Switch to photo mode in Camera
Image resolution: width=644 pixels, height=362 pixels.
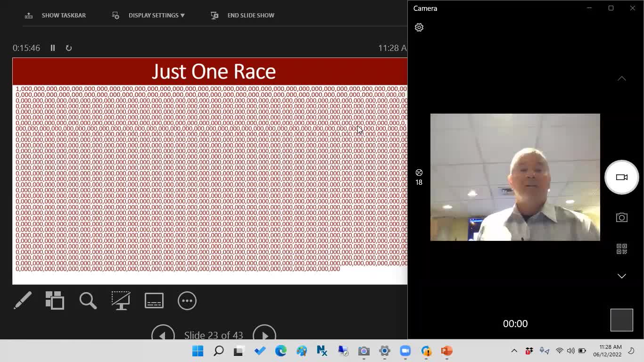(621, 217)
